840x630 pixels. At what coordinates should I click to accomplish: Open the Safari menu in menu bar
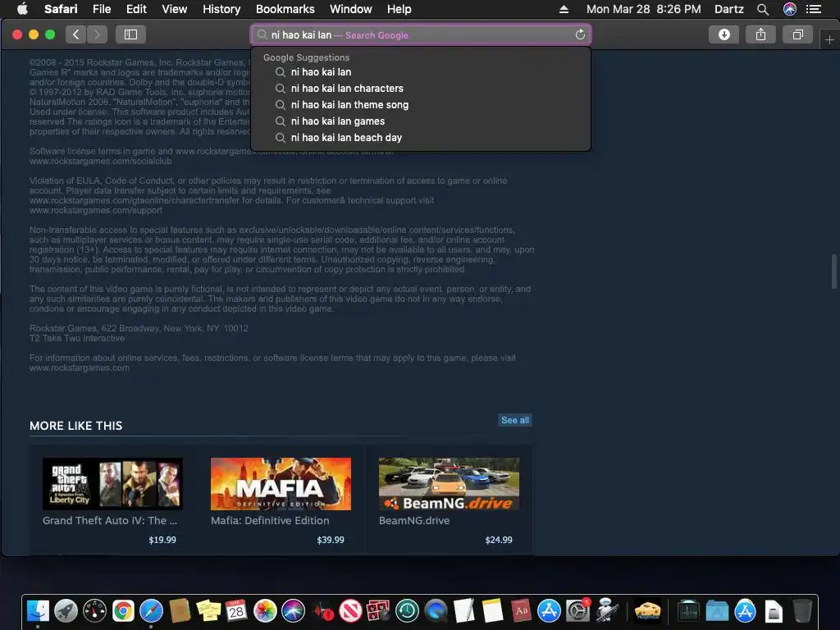61,9
